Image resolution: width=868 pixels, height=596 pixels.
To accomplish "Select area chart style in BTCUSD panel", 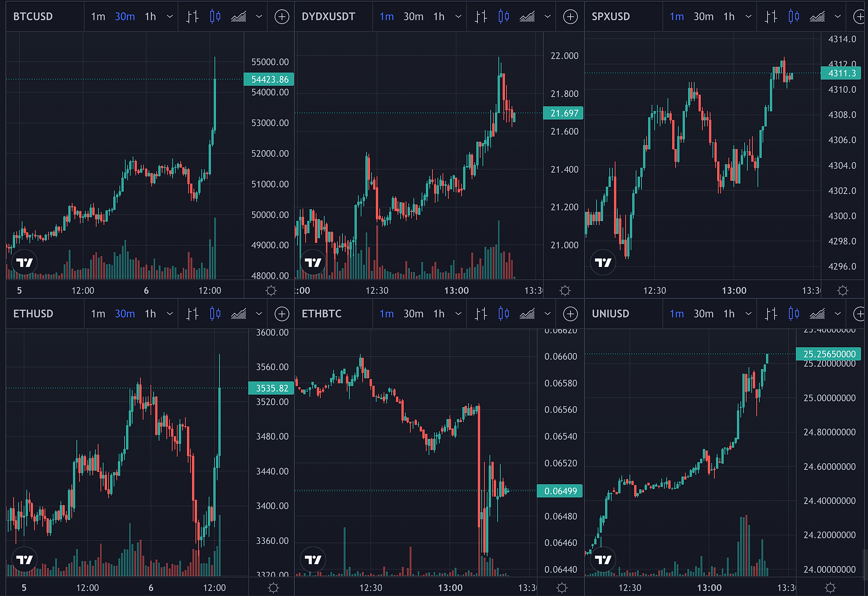I will (x=239, y=17).
